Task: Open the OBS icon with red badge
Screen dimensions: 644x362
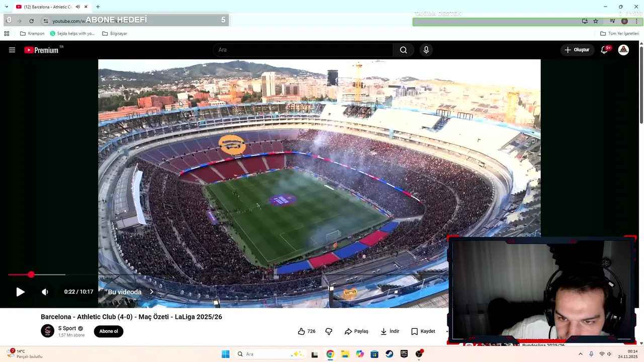Action: [x=419, y=354]
